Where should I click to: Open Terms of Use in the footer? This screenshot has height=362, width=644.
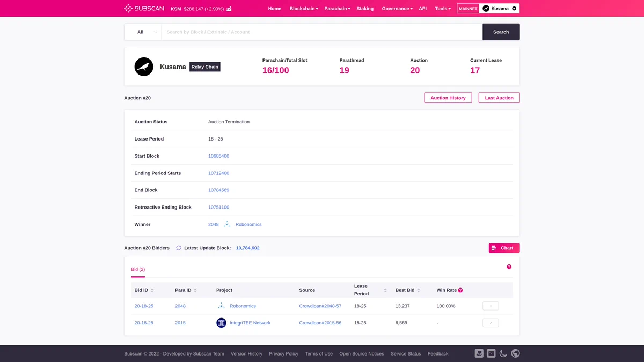[319, 353]
